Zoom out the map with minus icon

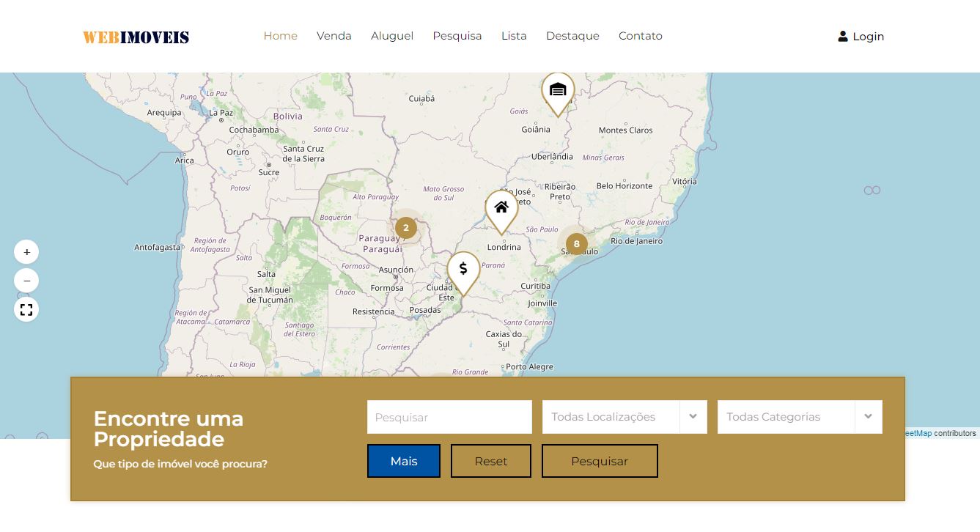[26, 281]
